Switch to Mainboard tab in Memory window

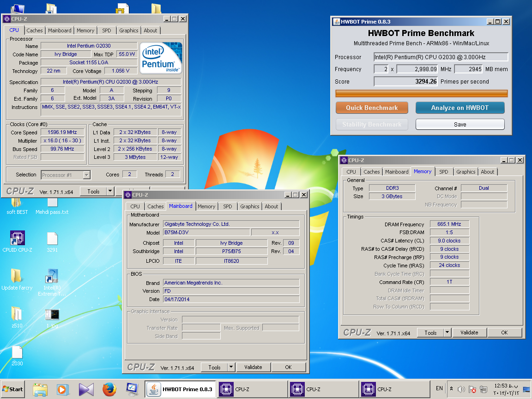[x=397, y=172]
